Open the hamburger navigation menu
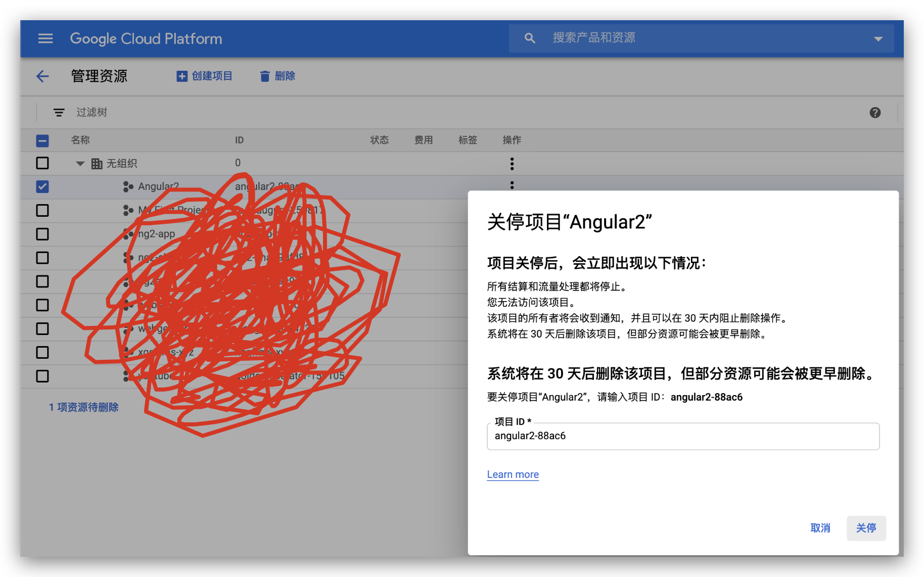 pyautogui.click(x=45, y=38)
